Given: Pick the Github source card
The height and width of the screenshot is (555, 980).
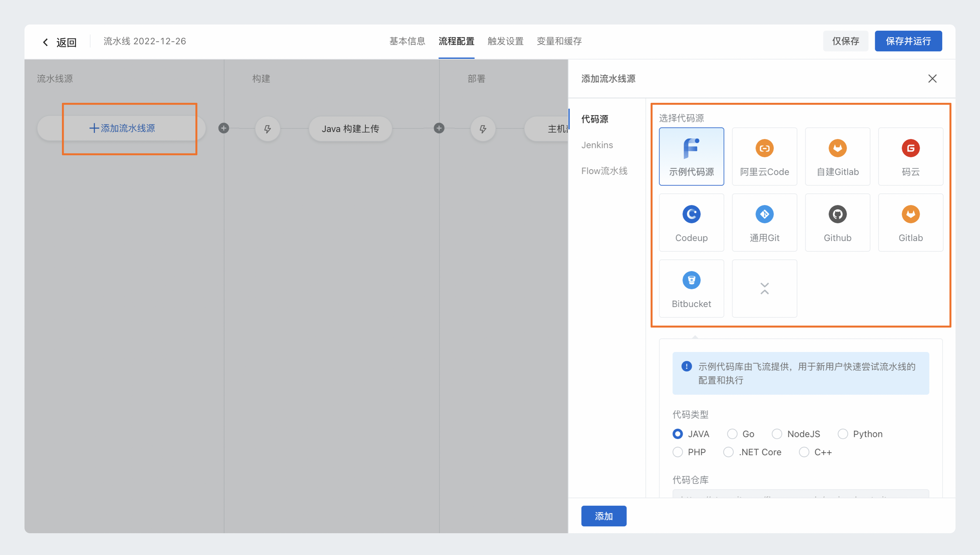Looking at the screenshot, I should 837,223.
